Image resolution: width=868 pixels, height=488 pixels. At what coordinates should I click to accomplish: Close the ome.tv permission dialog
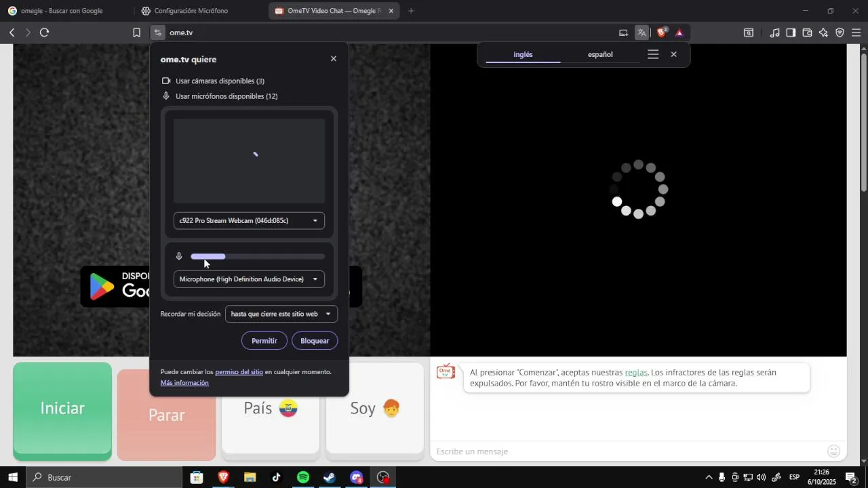click(x=334, y=59)
